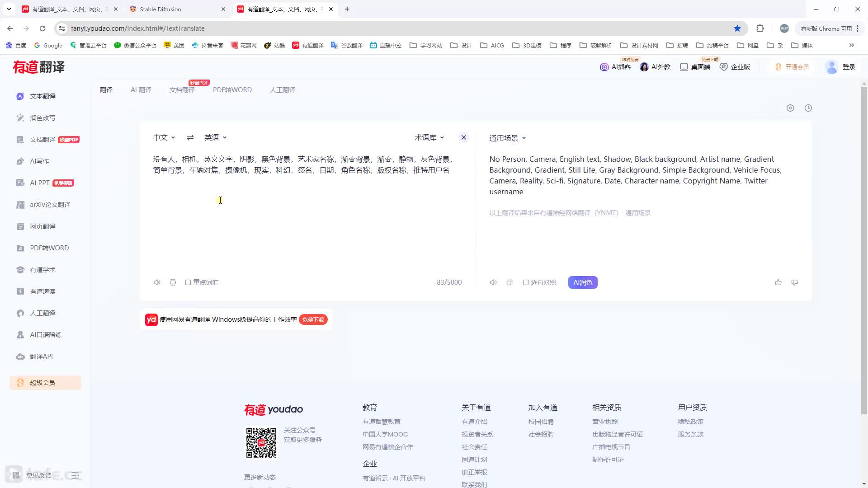The width and height of the screenshot is (868, 488).
Task: Play audio of the source text
Action: [x=157, y=282]
